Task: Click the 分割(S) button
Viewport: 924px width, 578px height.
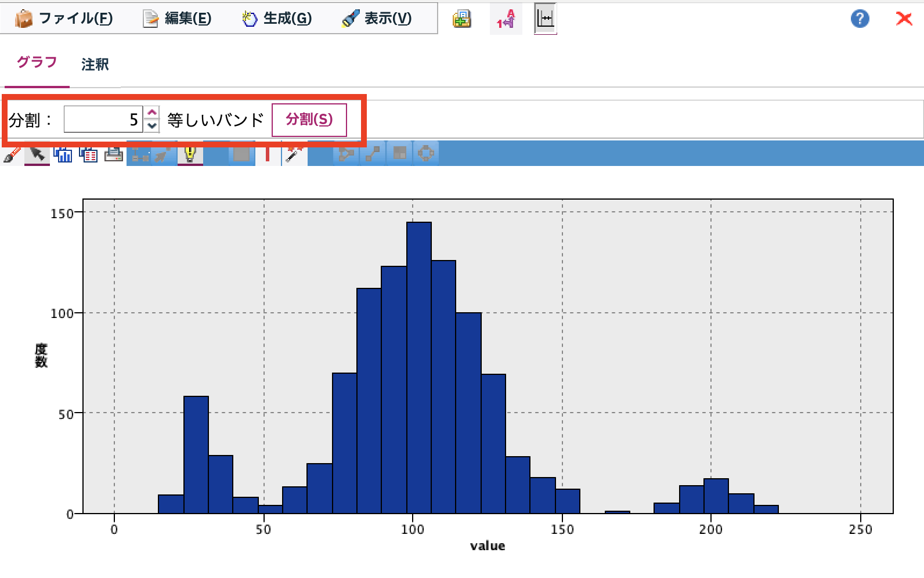Action: click(309, 120)
